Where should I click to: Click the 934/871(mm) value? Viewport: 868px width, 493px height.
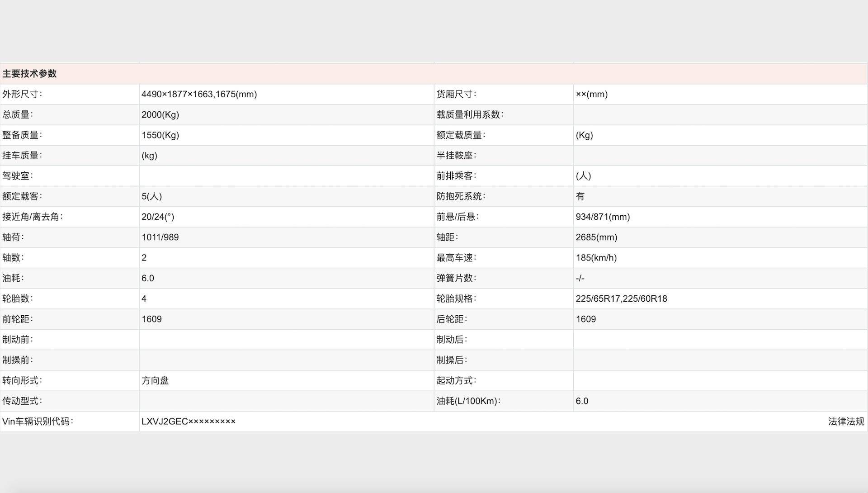click(603, 217)
